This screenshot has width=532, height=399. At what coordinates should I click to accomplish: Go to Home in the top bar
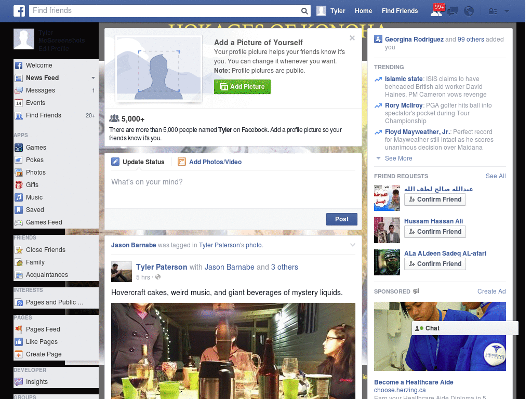(363, 11)
